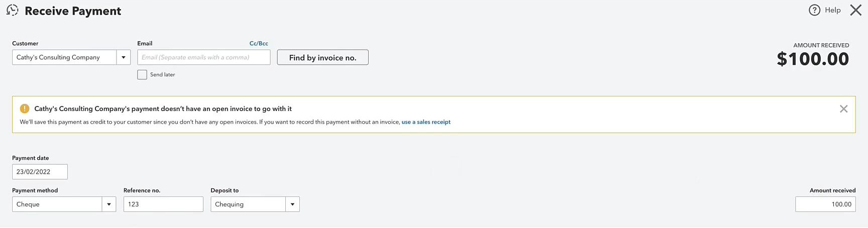Close the Receive Payment window
Viewport: 868px width, 228px height.
(x=855, y=10)
